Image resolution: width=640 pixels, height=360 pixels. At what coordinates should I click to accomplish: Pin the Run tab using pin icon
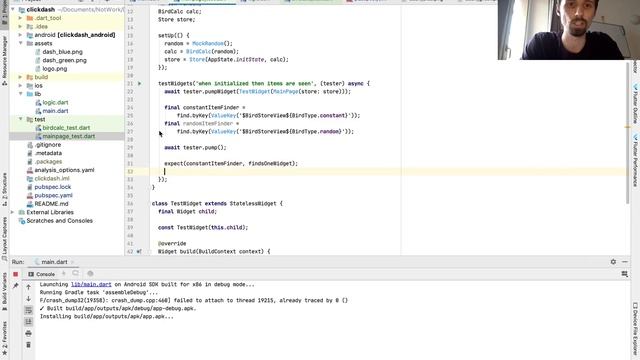(16, 286)
